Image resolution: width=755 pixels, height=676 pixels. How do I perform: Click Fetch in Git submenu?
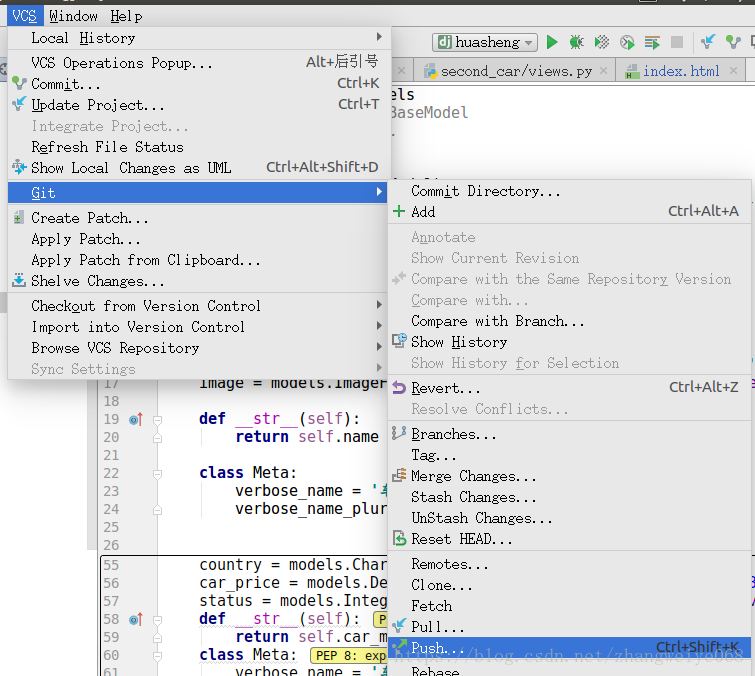pos(570,606)
